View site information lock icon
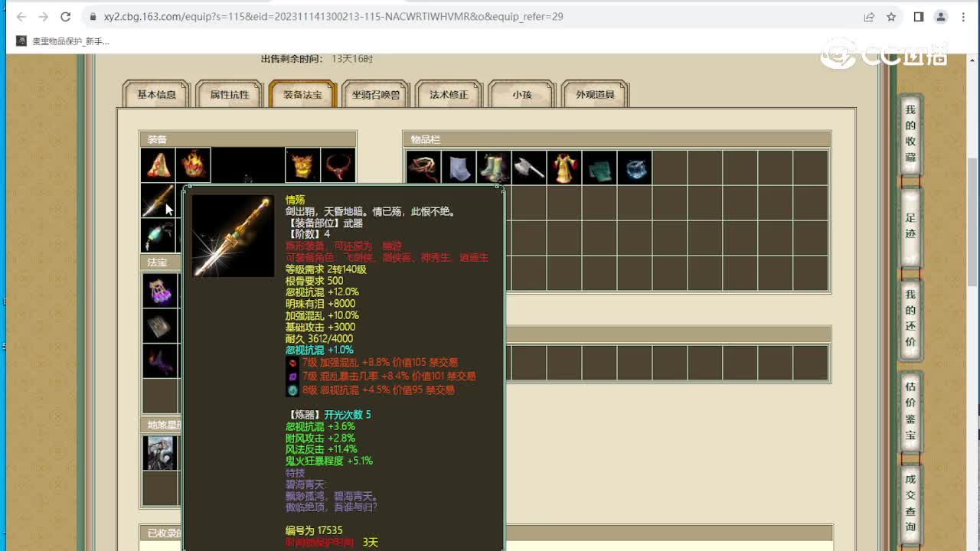 click(92, 16)
